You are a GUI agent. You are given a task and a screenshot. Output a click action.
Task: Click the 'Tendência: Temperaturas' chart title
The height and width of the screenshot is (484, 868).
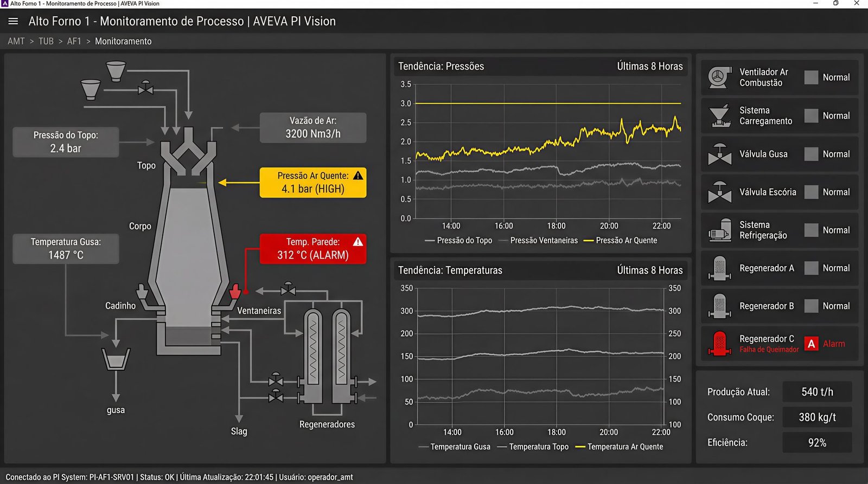click(x=450, y=270)
